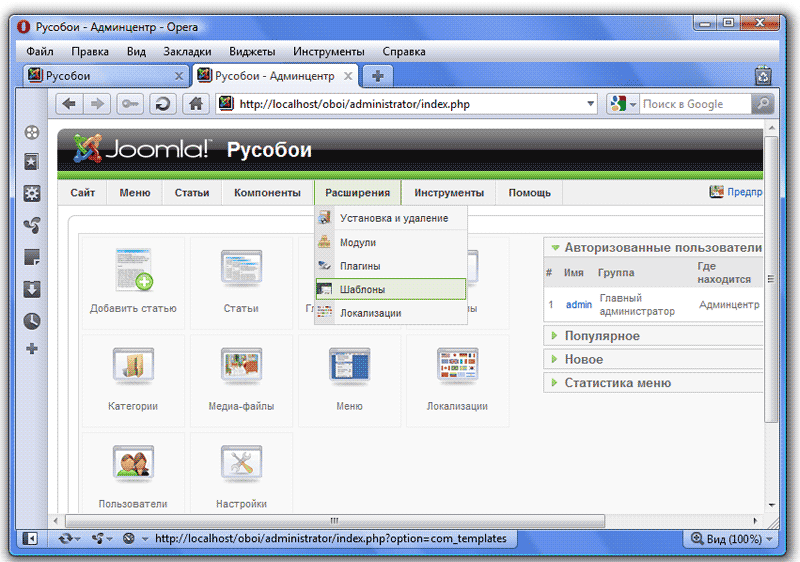Screen dimensions: 800x562
Task: Select Плагины from the dropdown menu
Action: coord(360,266)
